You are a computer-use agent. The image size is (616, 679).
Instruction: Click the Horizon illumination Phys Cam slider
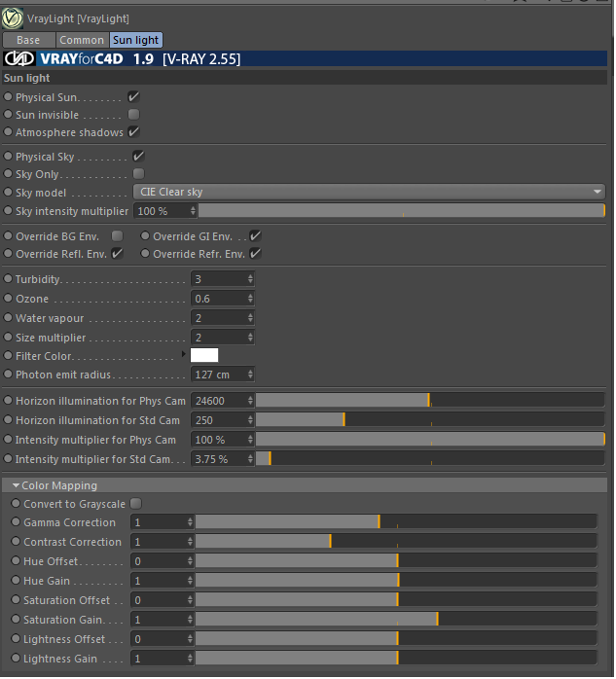click(430, 401)
